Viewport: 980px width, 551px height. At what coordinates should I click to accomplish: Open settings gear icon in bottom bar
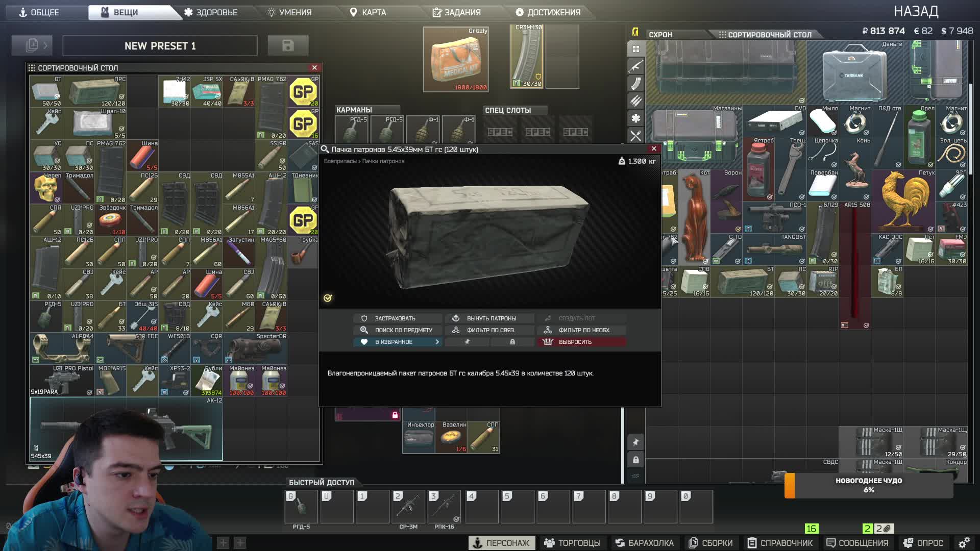coord(964,543)
